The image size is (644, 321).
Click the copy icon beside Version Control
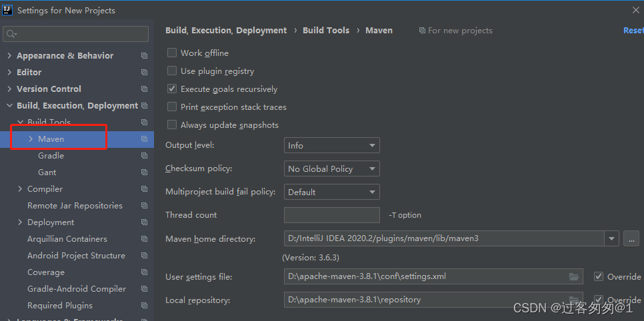coord(144,89)
